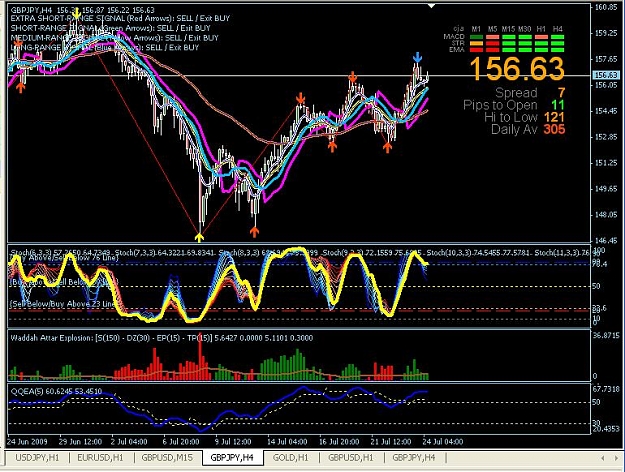Viewport: 625px width, 472px height.
Task: Click the MACD M5 salmon cell
Action: click(493, 37)
